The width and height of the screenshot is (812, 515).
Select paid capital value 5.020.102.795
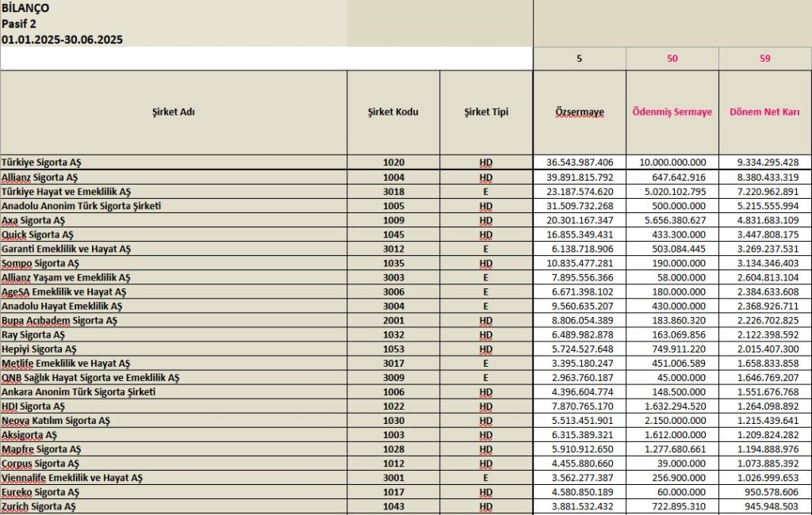click(x=672, y=192)
